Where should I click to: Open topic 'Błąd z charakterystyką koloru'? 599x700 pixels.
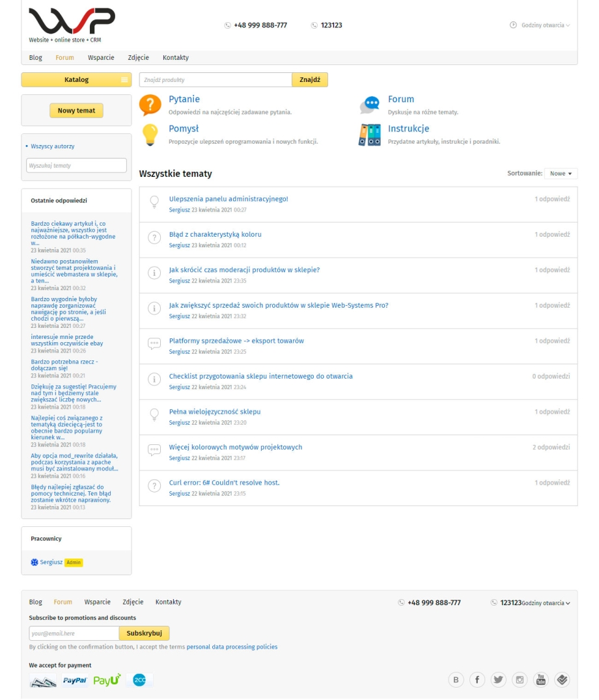click(x=215, y=234)
